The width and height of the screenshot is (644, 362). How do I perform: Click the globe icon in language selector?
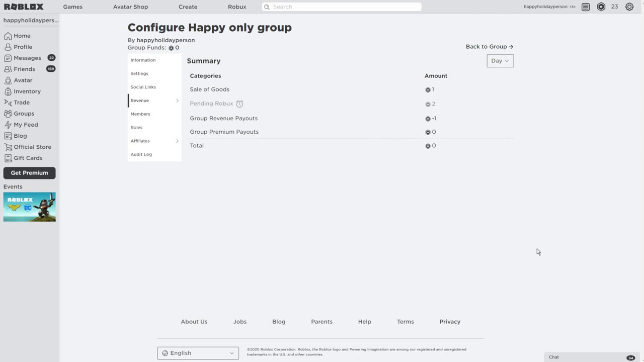(x=165, y=353)
